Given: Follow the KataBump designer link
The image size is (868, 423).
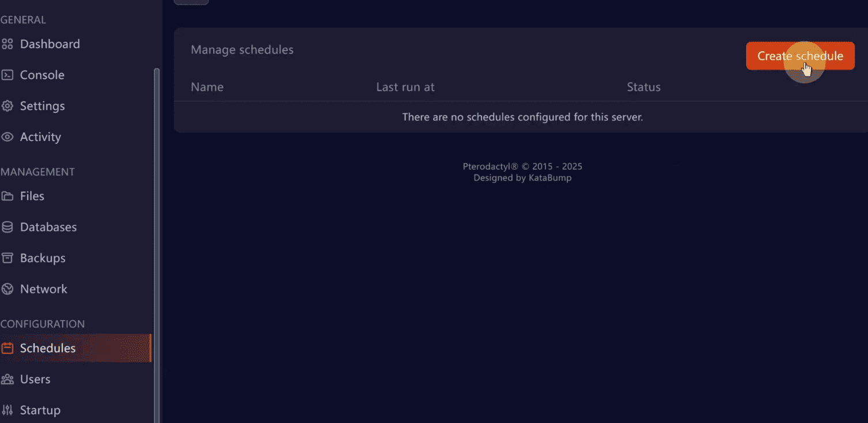Looking at the screenshot, I should [x=549, y=178].
